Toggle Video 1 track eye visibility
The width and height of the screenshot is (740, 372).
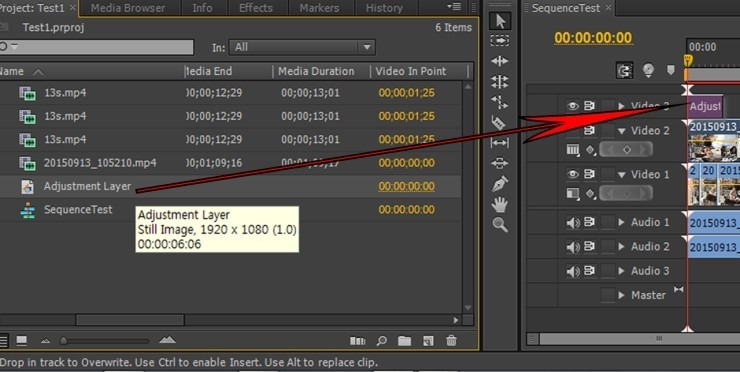click(x=572, y=174)
